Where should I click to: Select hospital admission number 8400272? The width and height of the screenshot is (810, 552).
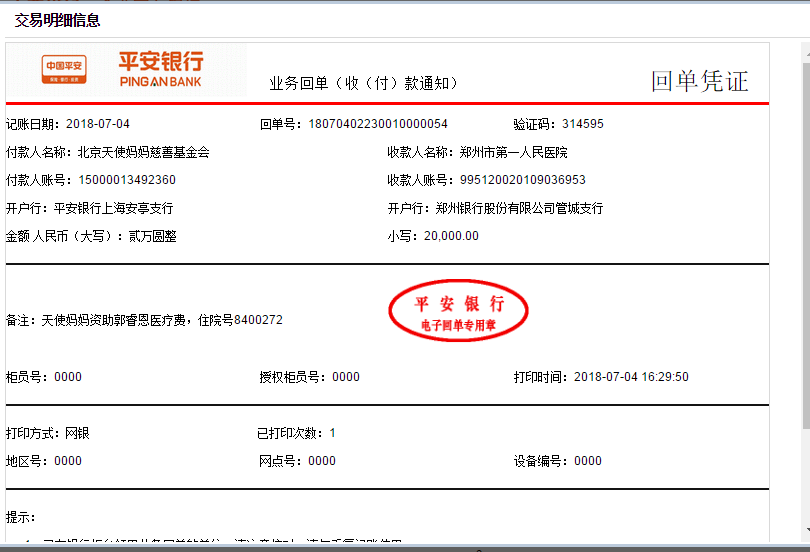click(x=258, y=320)
